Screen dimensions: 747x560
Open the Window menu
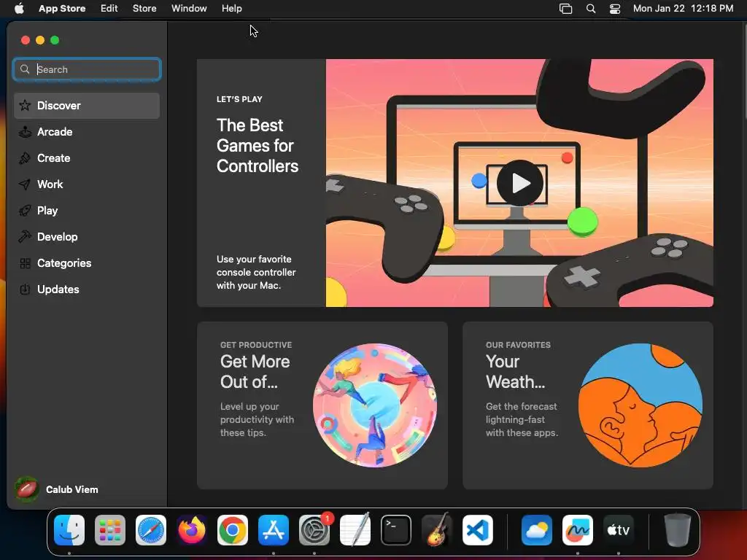[x=189, y=9]
